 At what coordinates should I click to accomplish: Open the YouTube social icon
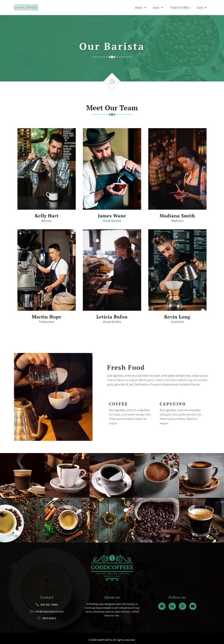193,606
